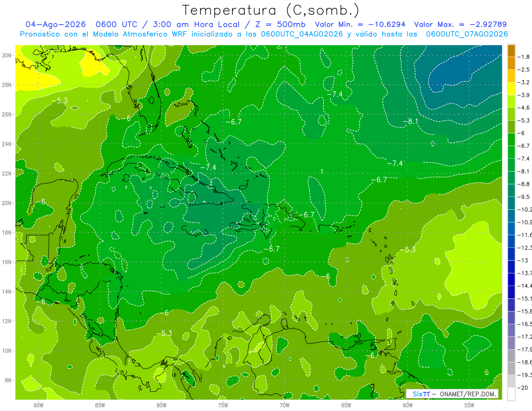Click the "-5.3" contour label east of the Lesser Antilles

[x=407, y=250]
